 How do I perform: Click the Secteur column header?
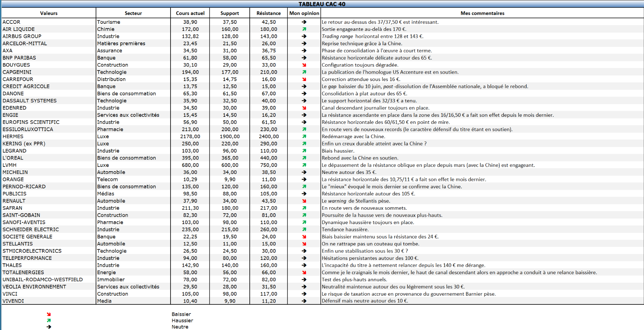coord(133,13)
